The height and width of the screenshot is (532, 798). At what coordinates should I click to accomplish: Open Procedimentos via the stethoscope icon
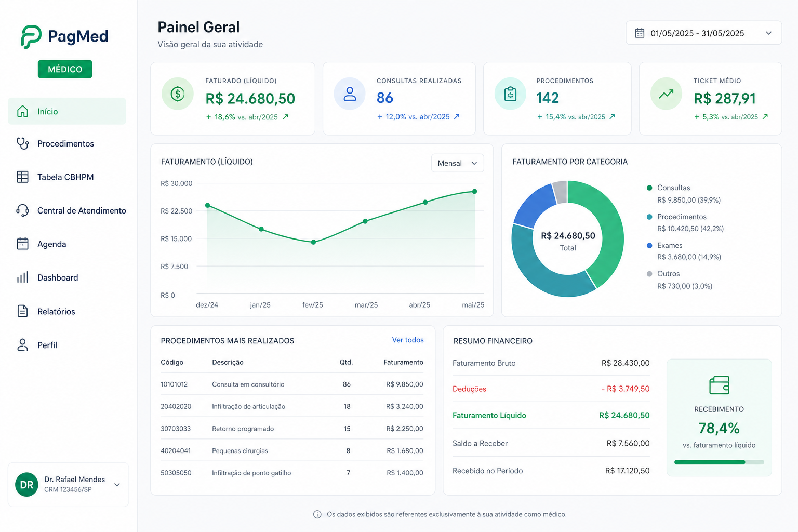(x=22, y=143)
